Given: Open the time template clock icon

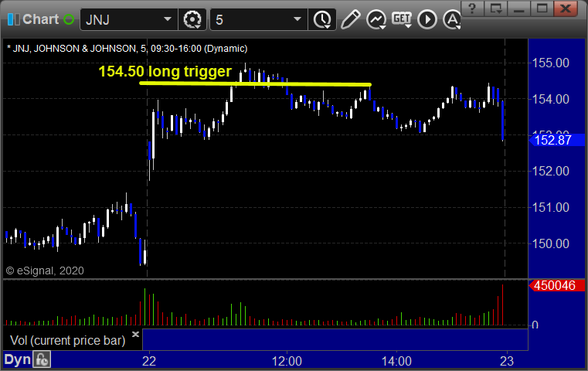Looking at the screenshot, I should [x=322, y=19].
